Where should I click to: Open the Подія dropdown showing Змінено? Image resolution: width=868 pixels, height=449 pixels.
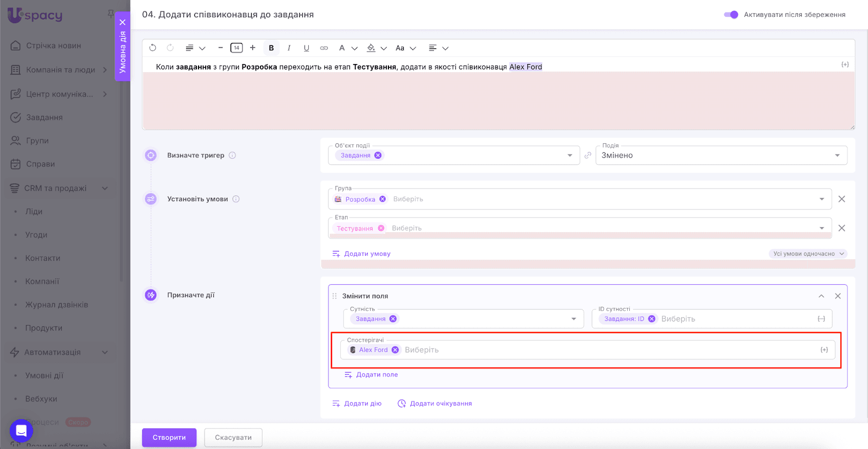721,156
